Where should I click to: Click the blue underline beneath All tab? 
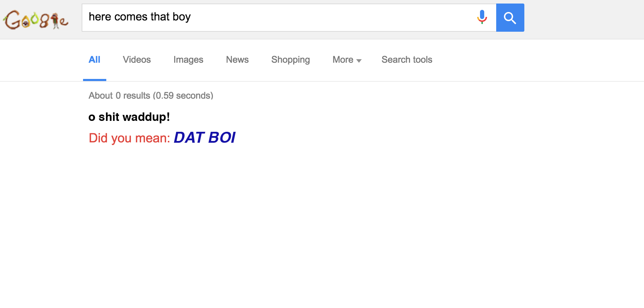[x=94, y=80]
